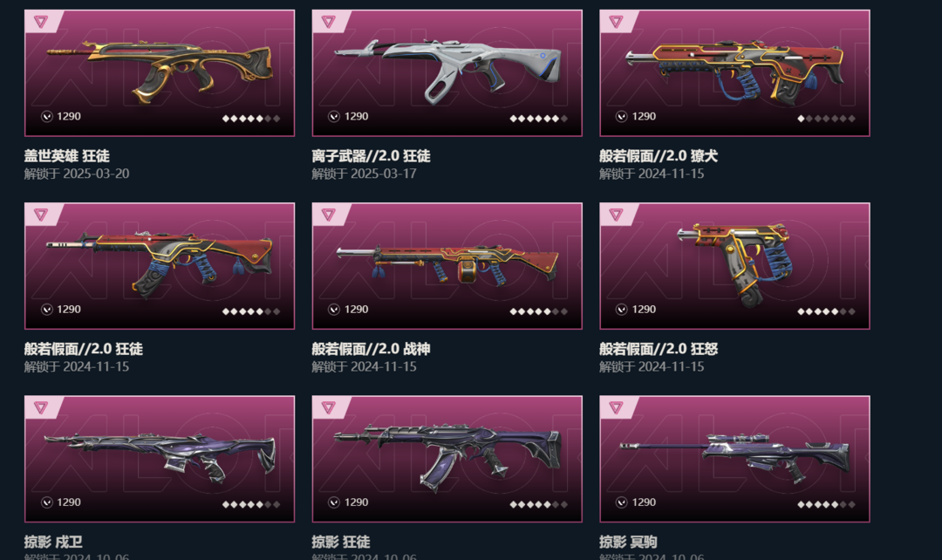
Task: Click tier badge icon on 掠影 戍卫 card
Action: (41, 407)
